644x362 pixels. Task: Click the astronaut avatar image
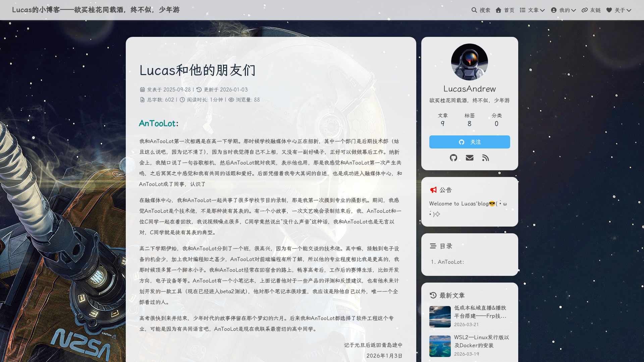[469, 62]
